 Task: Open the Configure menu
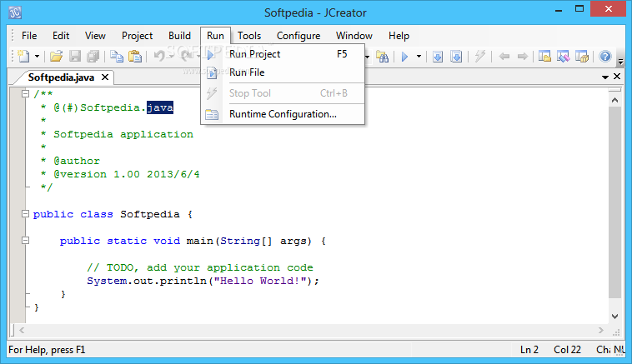[x=298, y=36]
